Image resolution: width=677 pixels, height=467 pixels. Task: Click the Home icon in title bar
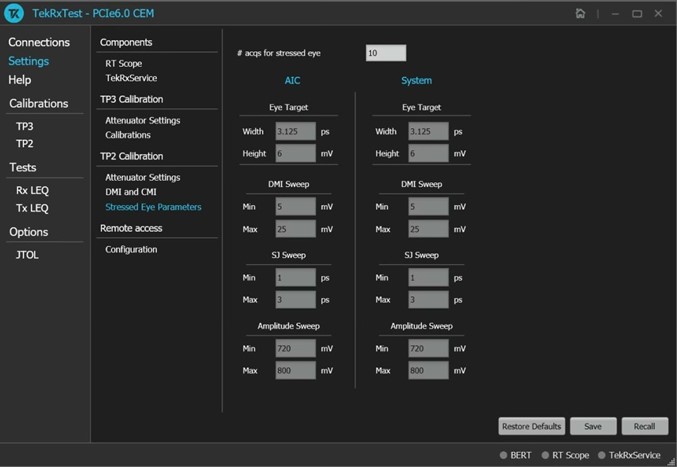tap(580, 13)
